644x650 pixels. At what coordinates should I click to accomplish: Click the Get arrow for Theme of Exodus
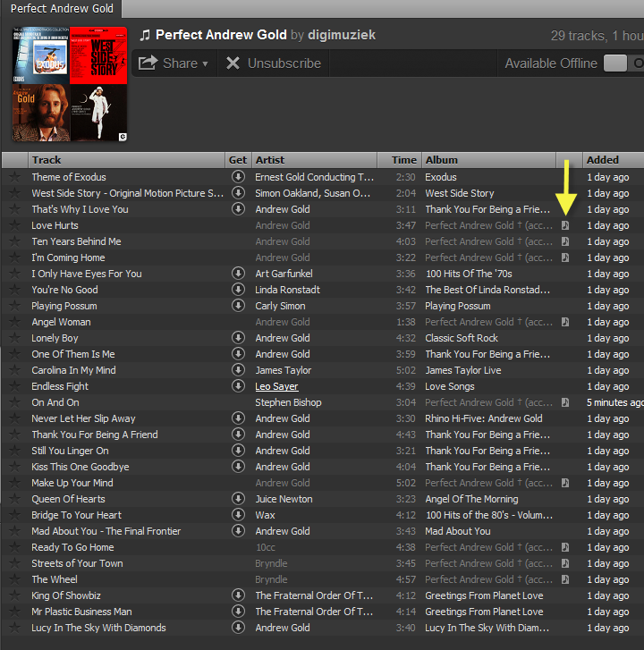pyautogui.click(x=238, y=177)
